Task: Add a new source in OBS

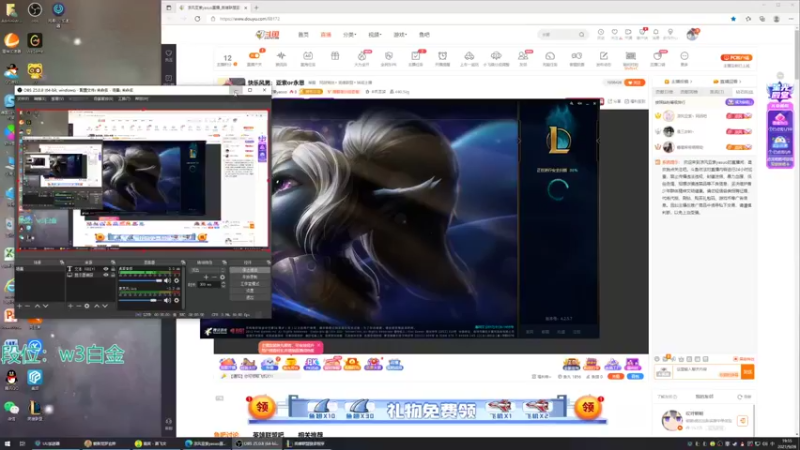Action: click(70, 306)
